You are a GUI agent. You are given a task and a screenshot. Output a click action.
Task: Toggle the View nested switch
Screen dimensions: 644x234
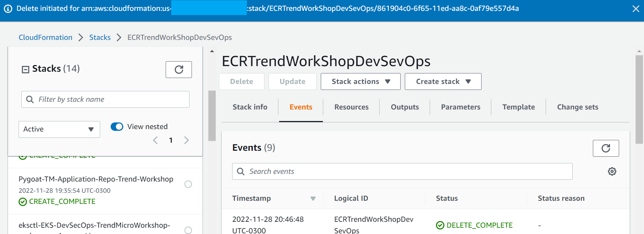[x=117, y=127]
